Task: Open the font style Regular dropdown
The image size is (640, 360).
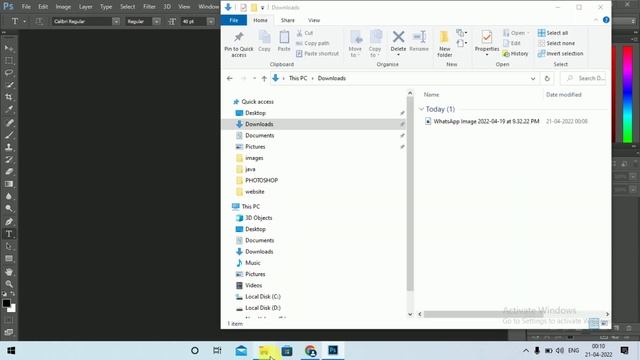Action: [156, 21]
